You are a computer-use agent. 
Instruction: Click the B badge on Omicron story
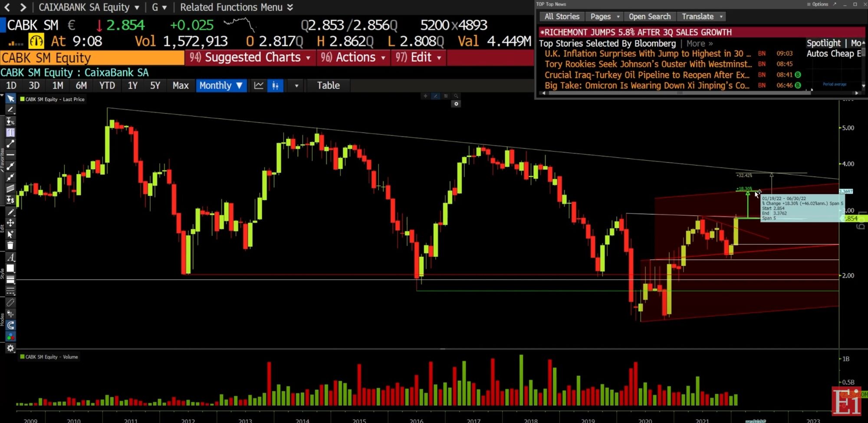[x=798, y=85]
